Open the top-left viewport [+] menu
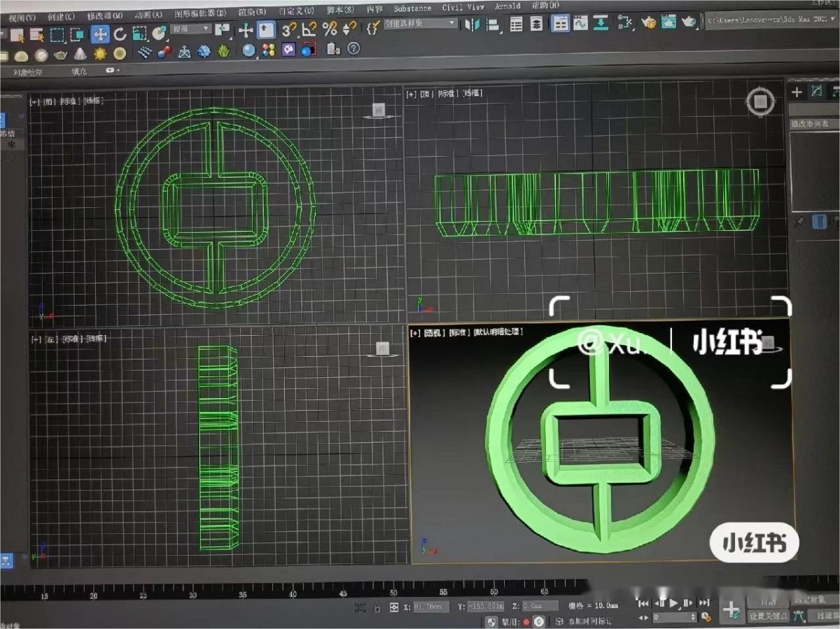Screen dimensions: 840x629 click(34, 101)
